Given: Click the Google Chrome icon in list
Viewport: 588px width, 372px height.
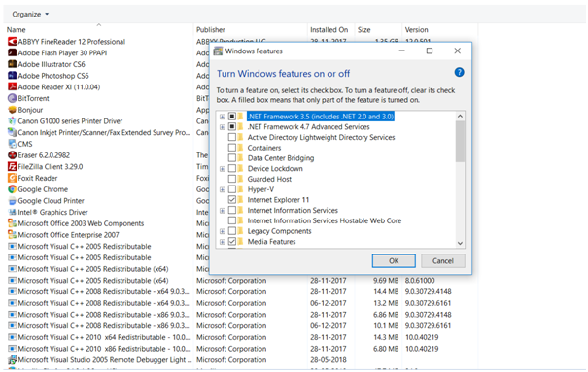Looking at the screenshot, I should tap(13, 189).
